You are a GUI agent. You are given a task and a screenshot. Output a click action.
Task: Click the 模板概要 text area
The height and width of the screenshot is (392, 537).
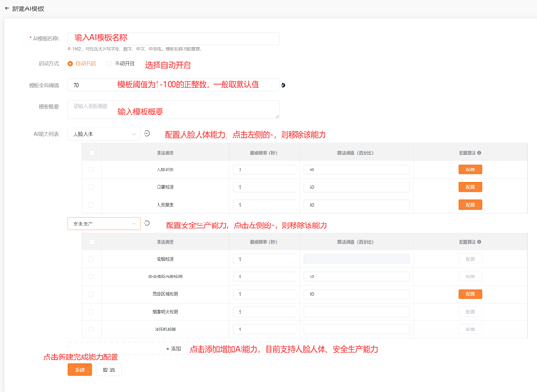[173, 110]
